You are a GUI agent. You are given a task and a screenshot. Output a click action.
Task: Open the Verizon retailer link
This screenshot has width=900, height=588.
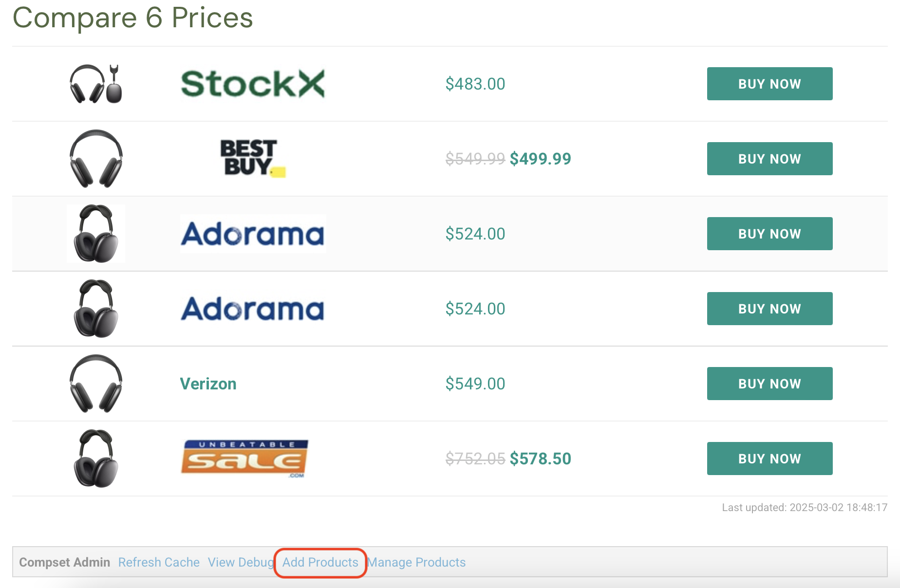point(208,384)
